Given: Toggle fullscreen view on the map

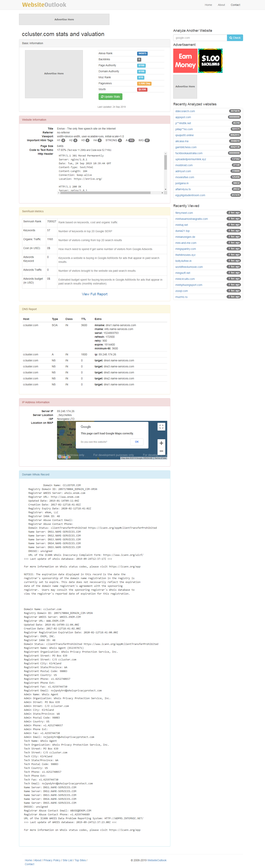Looking at the screenshot, I should coord(161,427).
